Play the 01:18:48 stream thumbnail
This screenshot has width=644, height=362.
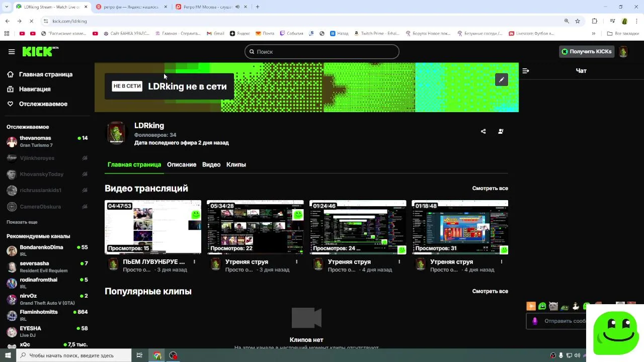[460, 227]
